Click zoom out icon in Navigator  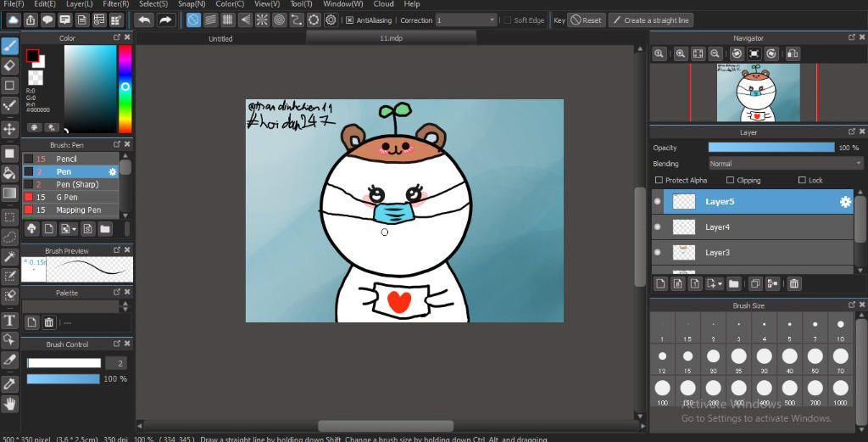[715, 53]
